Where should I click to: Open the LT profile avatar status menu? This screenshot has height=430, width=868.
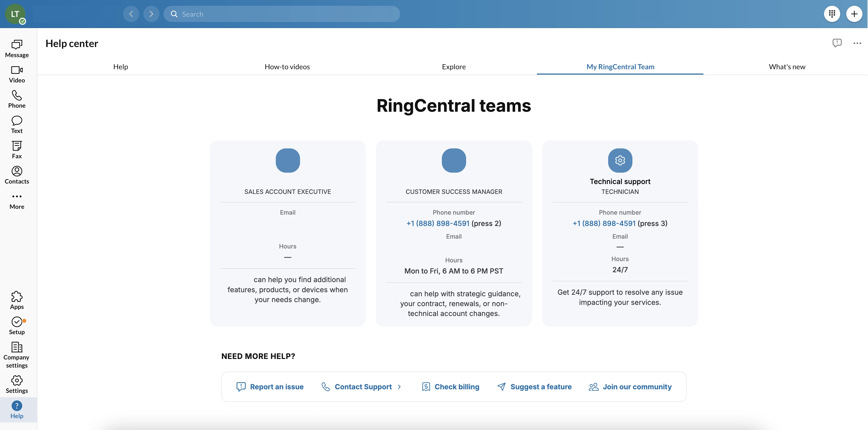click(x=15, y=14)
